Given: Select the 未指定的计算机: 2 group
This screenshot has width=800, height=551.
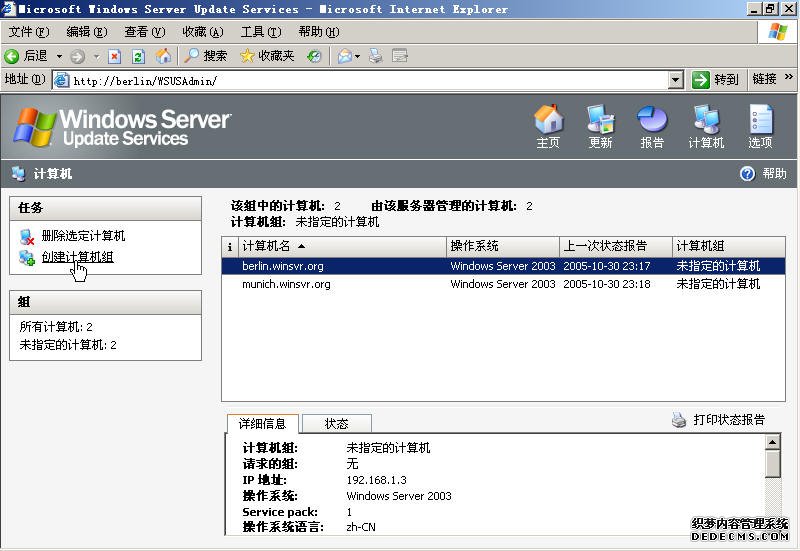Looking at the screenshot, I should click(68, 345).
